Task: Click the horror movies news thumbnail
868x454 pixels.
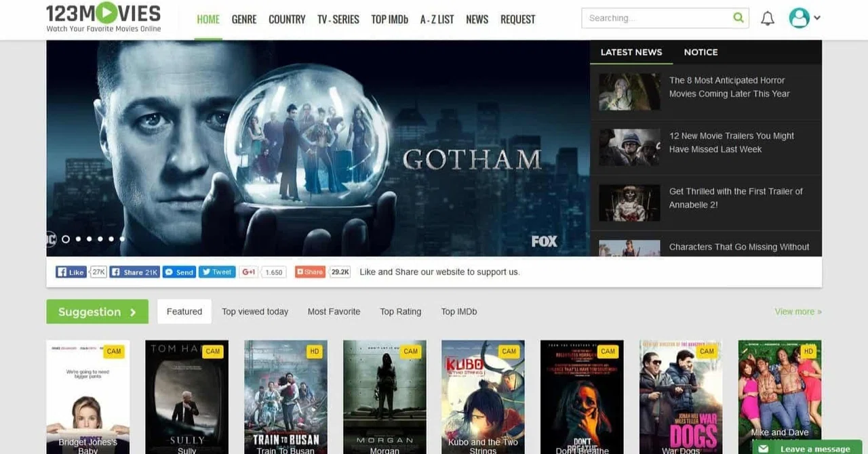Action: [x=629, y=92]
